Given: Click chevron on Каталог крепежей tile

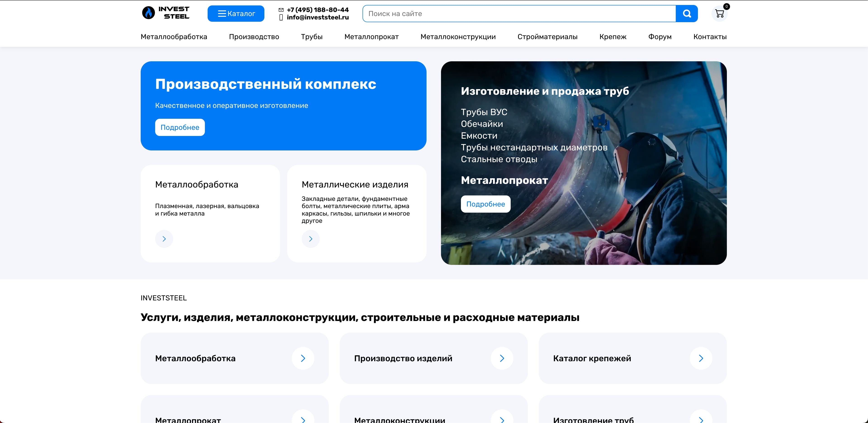Looking at the screenshot, I should coord(701,358).
